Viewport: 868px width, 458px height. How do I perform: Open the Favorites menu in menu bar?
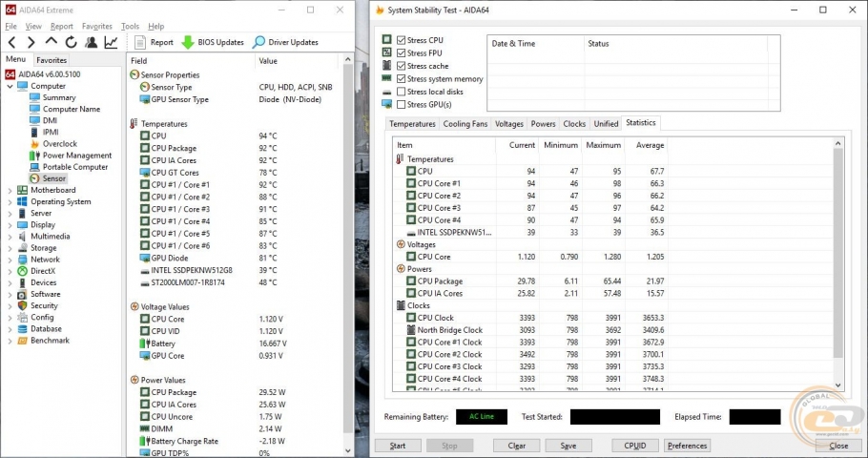click(97, 26)
